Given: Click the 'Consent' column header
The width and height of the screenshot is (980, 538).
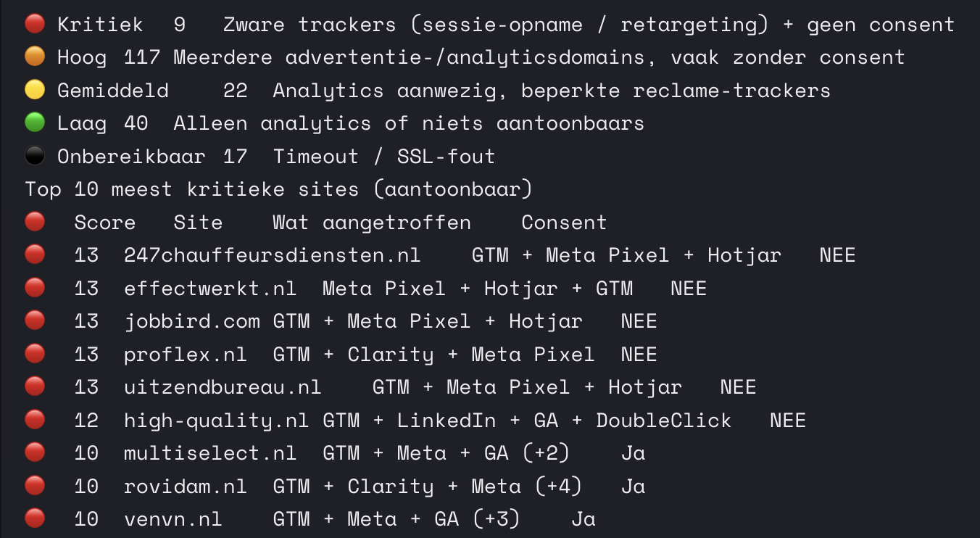Looking at the screenshot, I should click(564, 223).
